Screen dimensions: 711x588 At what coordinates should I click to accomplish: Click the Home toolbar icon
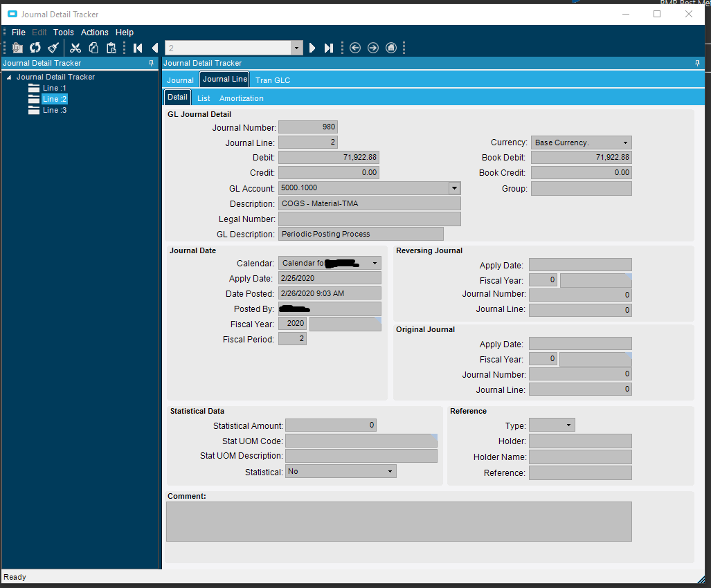click(391, 48)
